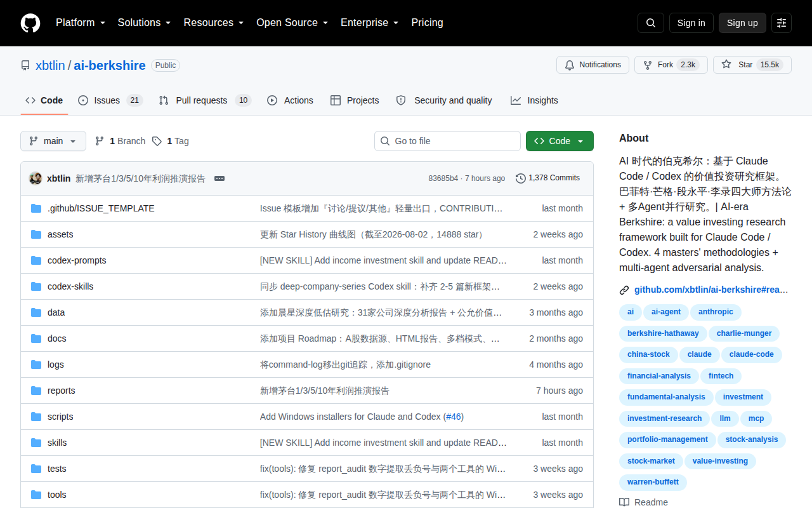Click the Star icon

click(726, 65)
